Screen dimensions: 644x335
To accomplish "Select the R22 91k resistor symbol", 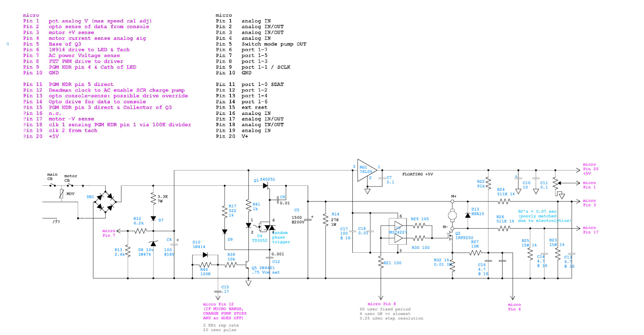I will [488, 184].
